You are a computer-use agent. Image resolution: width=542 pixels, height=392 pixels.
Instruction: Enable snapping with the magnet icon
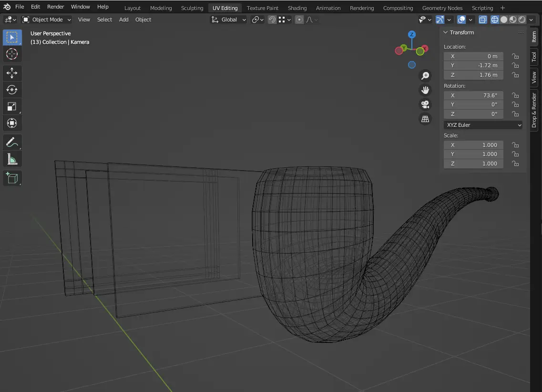coord(272,20)
